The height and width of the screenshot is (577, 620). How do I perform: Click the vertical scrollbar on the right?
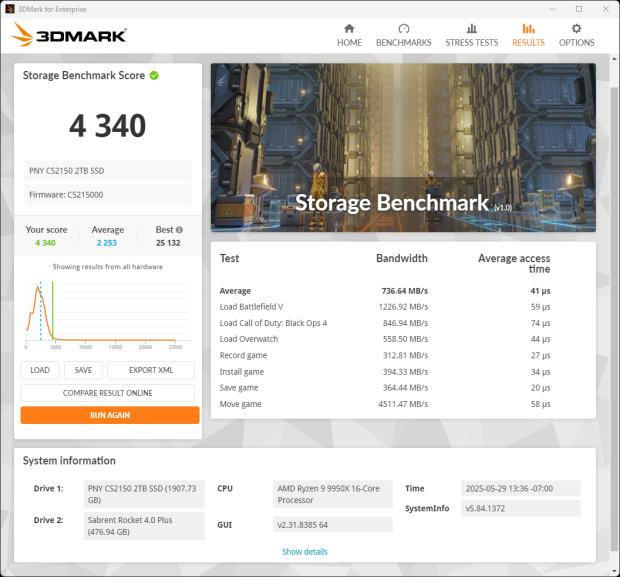(614, 300)
